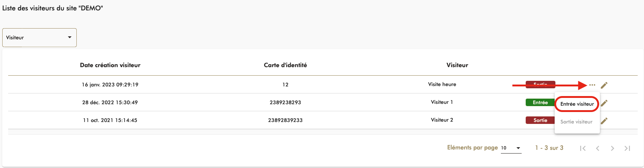The image size is (644, 168).
Task: Go to the previous page
Action: coord(598,148)
